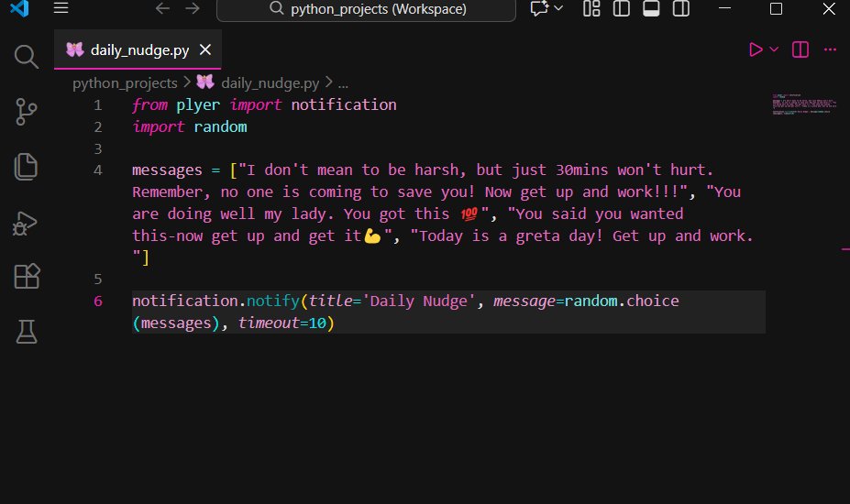Click daily_nudge.py in the breadcrumb

pos(270,82)
